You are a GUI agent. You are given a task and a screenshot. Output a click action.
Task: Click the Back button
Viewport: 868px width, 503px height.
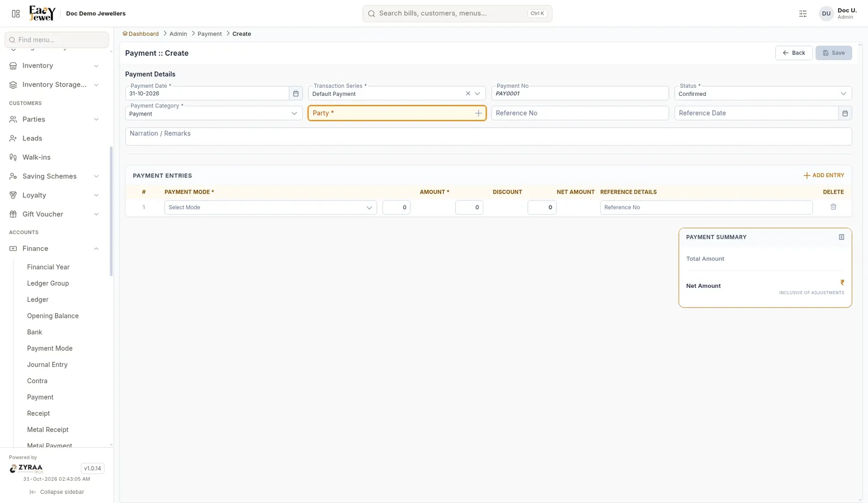click(794, 53)
